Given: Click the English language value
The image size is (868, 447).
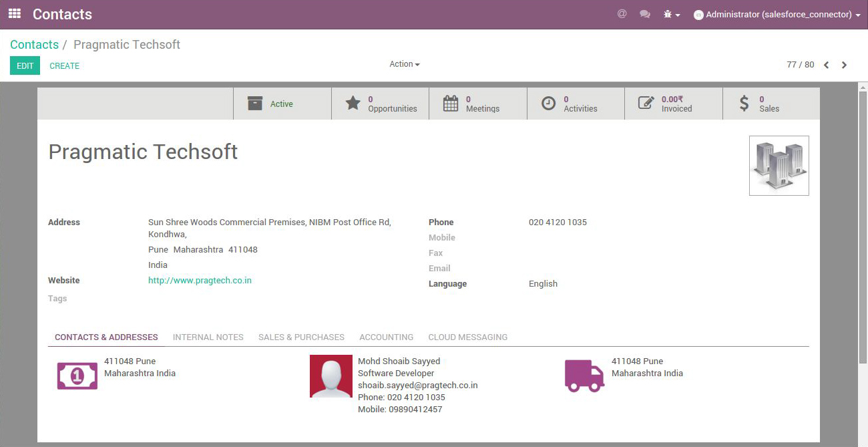Looking at the screenshot, I should click(x=543, y=284).
